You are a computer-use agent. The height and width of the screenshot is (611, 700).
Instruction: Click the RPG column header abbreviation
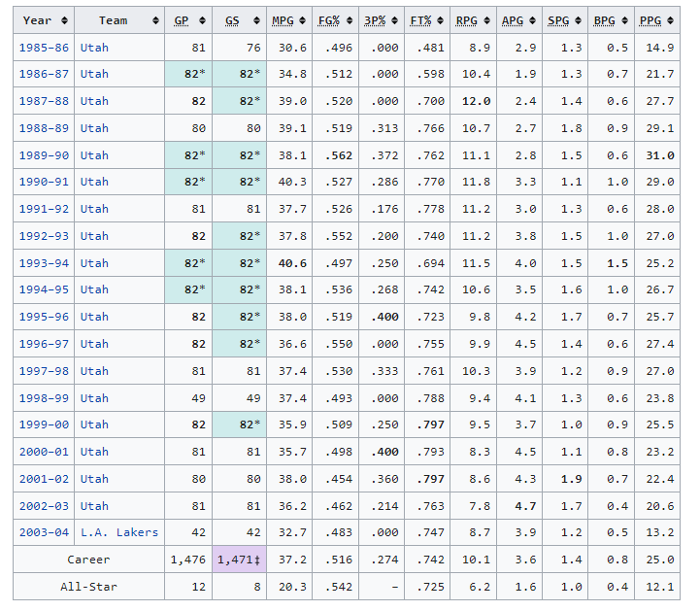pyautogui.click(x=467, y=20)
